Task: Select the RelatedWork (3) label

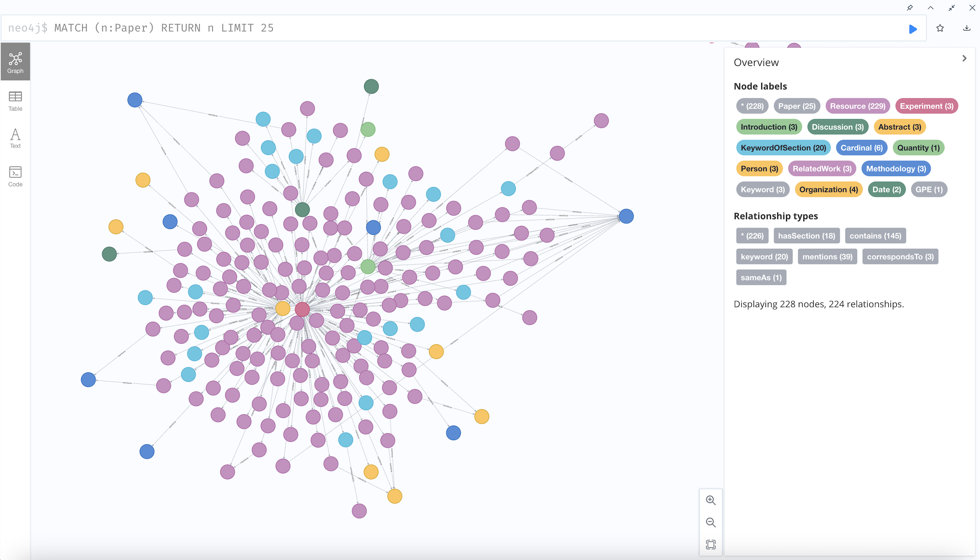Action: click(822, 169)
